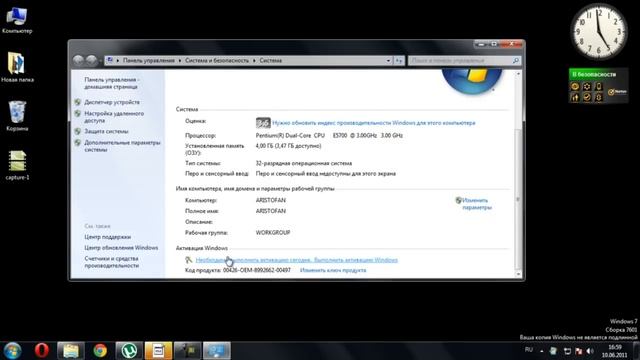640x360 pixels.
Task: Click the Система breadcrumb segment
Action: [x=271, y=60]
